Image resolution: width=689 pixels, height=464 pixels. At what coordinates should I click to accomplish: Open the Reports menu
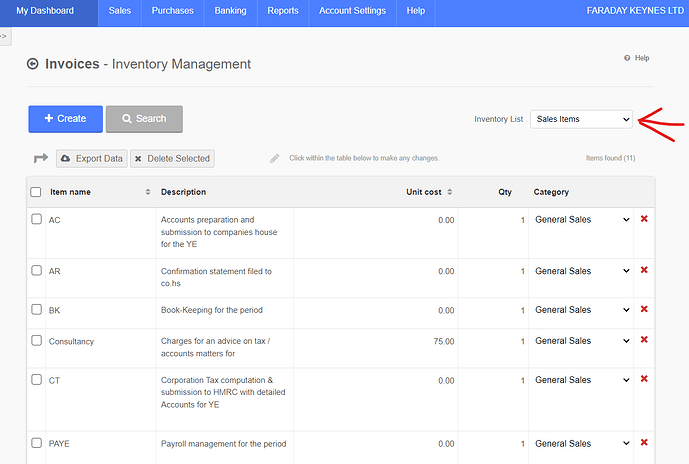(283, 11)
